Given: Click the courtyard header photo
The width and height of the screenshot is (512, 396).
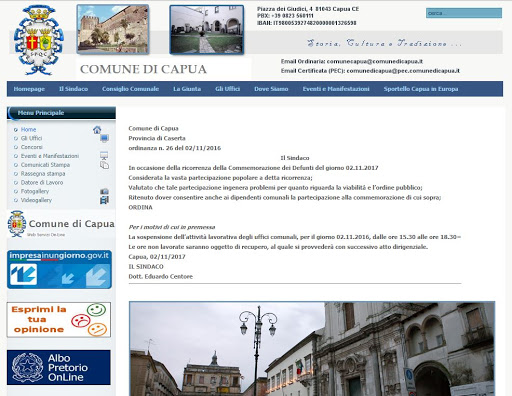Looking at the screenshot, I should (207, 29).
